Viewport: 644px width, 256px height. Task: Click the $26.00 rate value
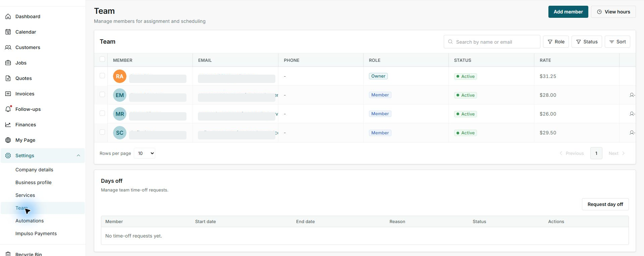[x=548, y=114]
